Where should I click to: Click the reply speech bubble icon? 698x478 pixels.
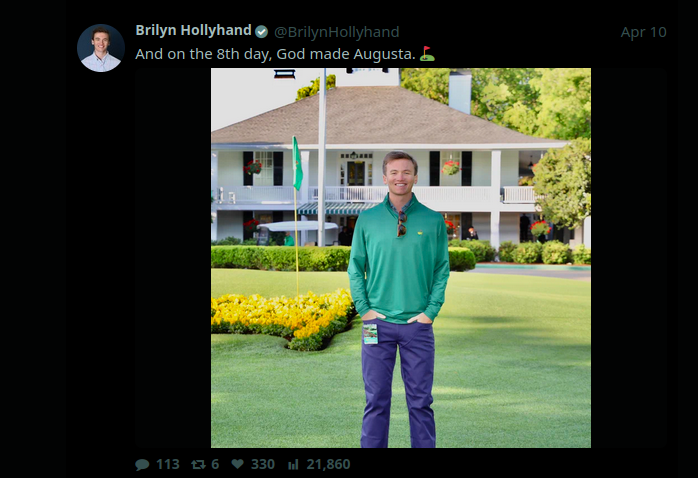[x=142, y=465]
